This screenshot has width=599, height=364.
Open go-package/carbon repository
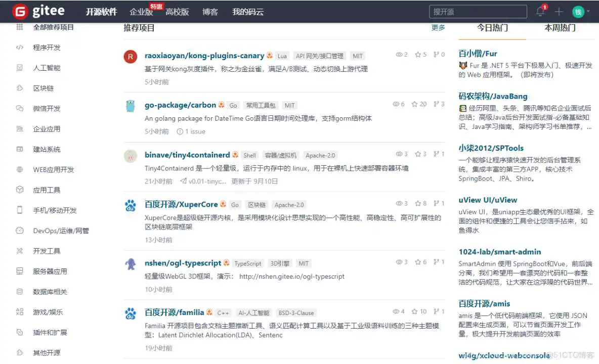[x=180, y=105]
